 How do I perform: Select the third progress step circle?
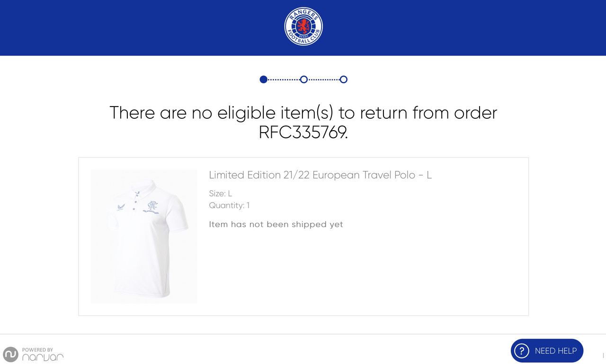[x=344, y=80]
